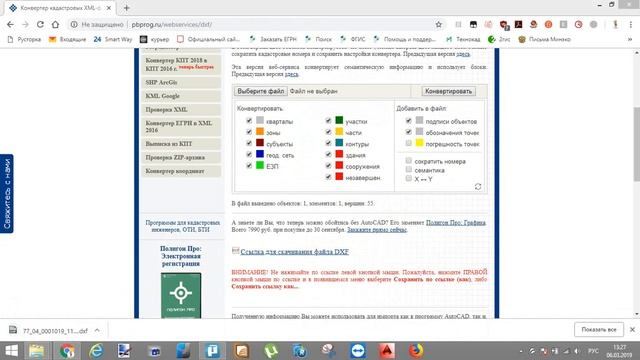Open KML Google sidebar item
640x360 pixels.
181,96
